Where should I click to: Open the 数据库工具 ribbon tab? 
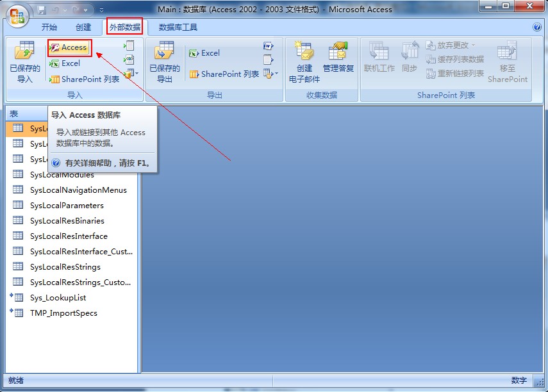(178, 28)
